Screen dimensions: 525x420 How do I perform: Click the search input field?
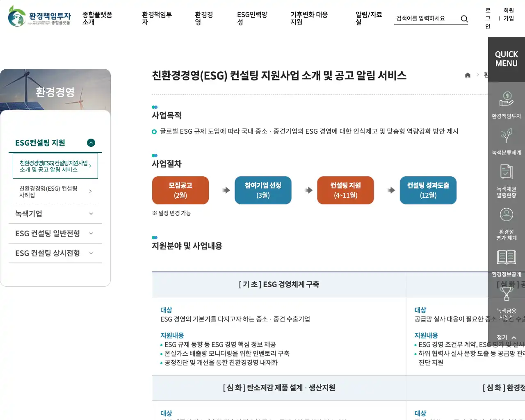coord(426,18)
